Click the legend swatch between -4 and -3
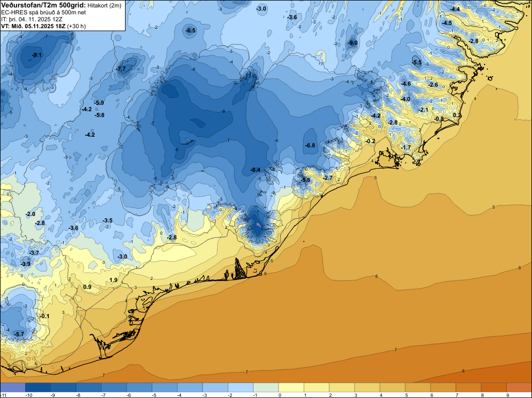This screenshot has height=398, width=532. tap(190, 387)
